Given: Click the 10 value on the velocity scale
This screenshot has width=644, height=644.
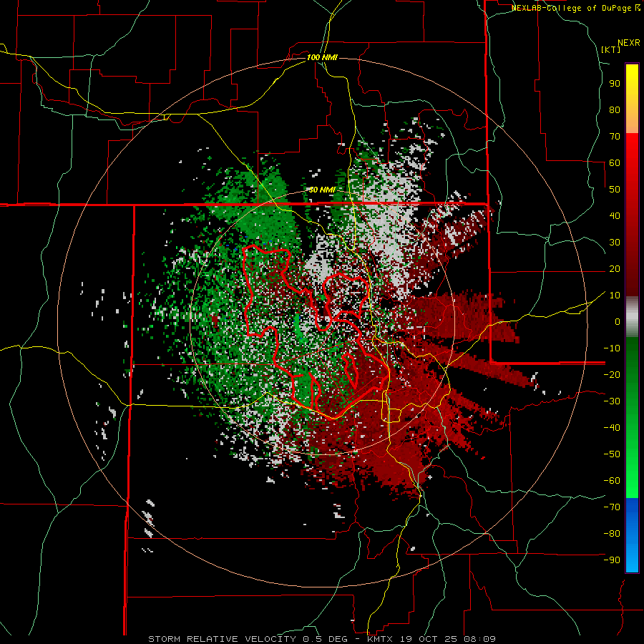Looking at the screenshot, I should pyautogui.click(x=615, y=296).
